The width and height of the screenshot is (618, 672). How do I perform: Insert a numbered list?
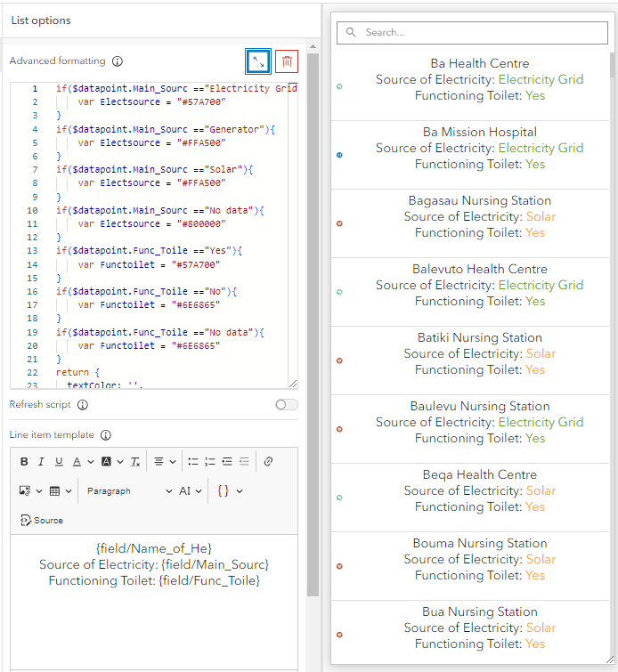(210, 462)
